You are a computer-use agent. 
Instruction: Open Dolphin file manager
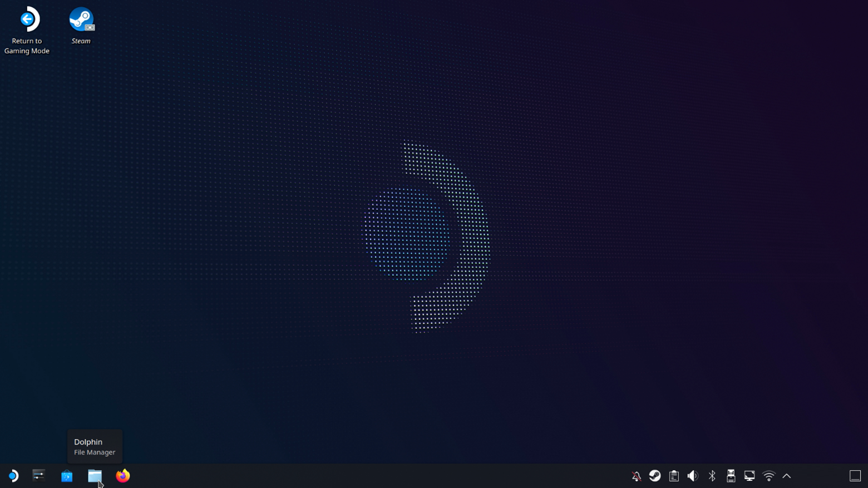[x=95, y=476]
